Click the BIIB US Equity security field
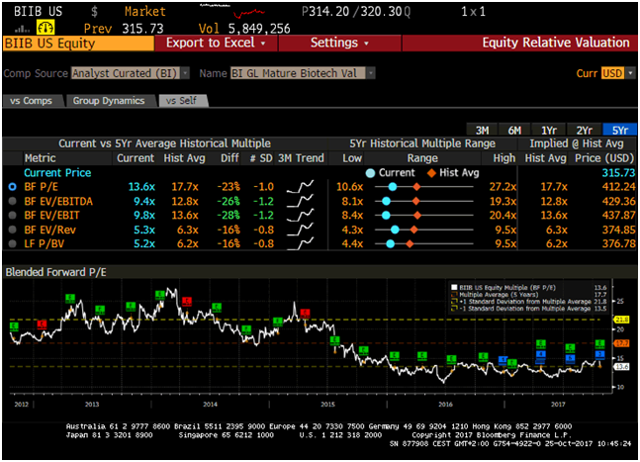640x462 pixels. [78, 43]
